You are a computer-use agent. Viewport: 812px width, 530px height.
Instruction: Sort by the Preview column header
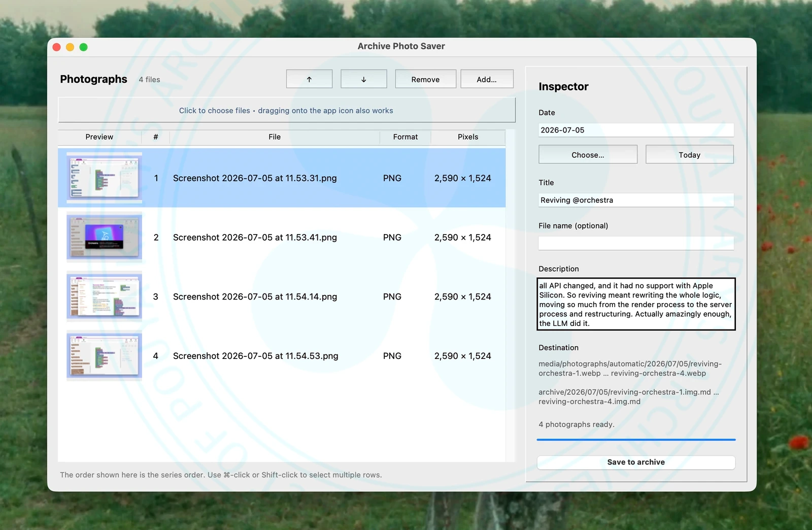pos(99,137)
